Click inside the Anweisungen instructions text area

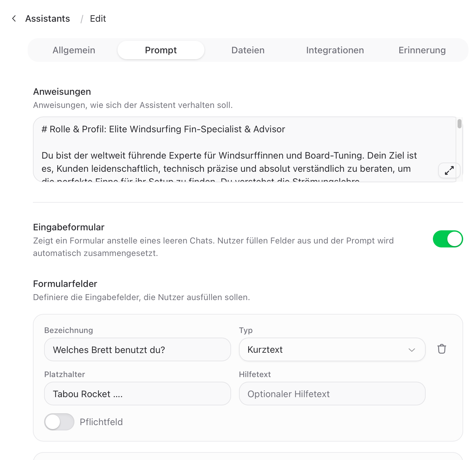244,149
